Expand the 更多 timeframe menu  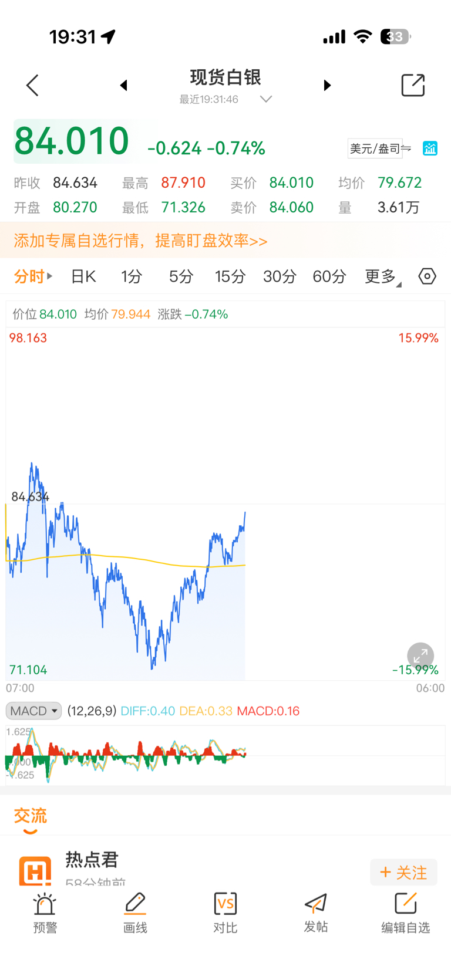click(x=382, y=276)
